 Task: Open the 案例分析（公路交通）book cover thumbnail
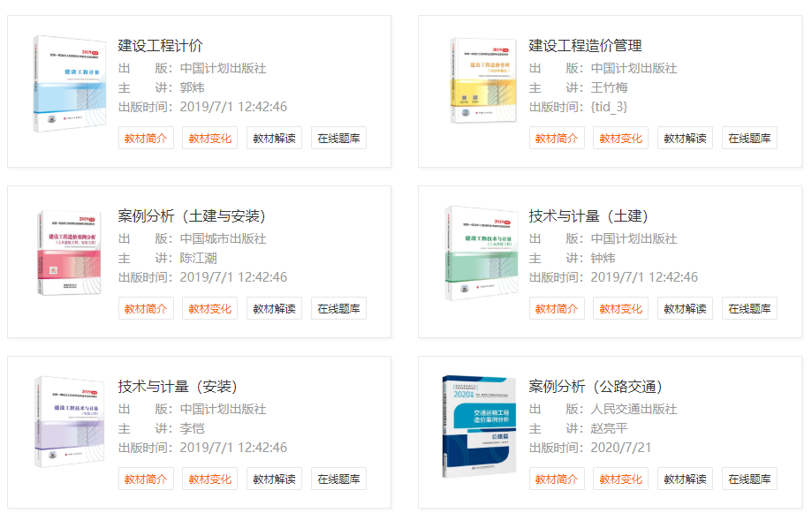[479, 426]
